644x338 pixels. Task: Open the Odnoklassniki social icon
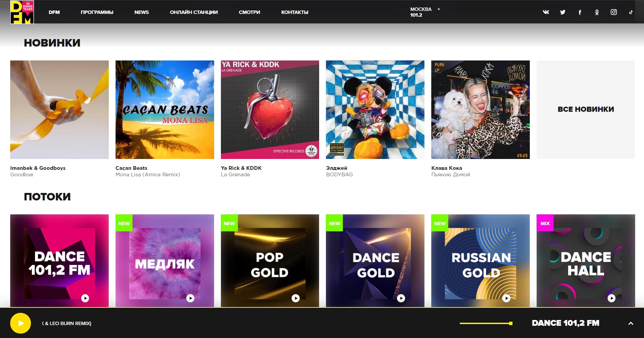point(597,12)
